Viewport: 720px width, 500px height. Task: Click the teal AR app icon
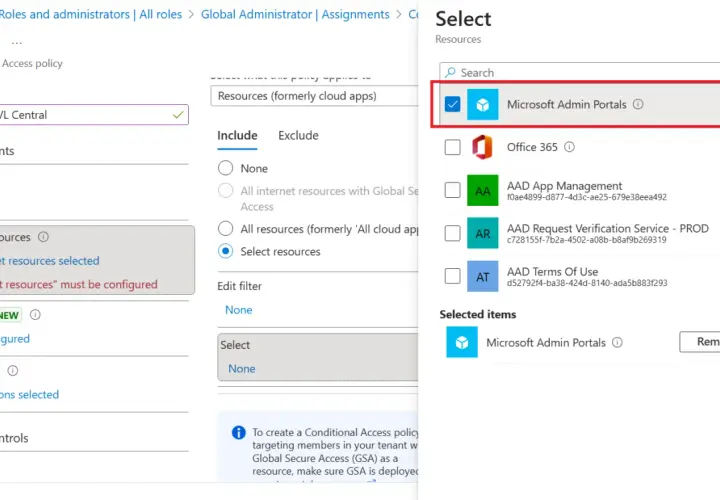482,233
